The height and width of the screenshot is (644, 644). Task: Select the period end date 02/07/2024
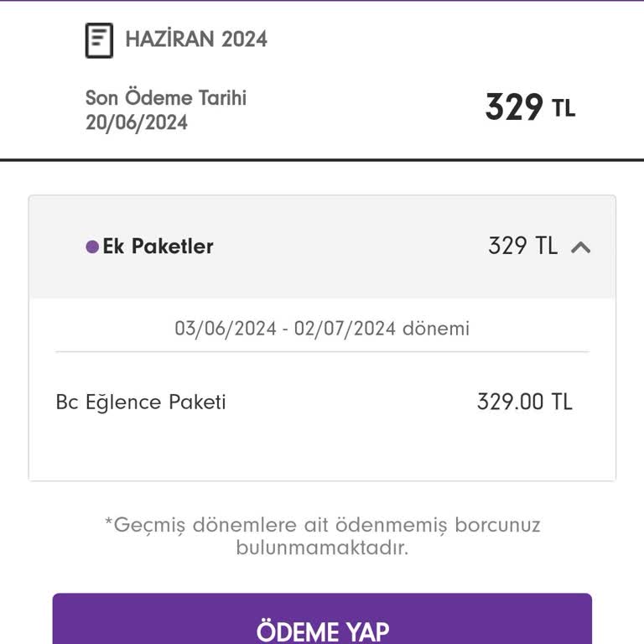345,329
